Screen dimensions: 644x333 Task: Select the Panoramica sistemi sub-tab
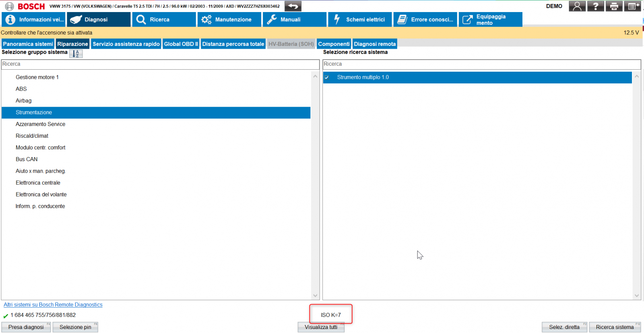[28, 44]
